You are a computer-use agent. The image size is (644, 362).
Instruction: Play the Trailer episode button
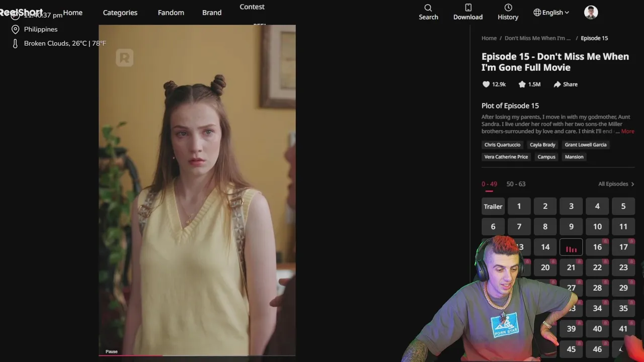493,207
